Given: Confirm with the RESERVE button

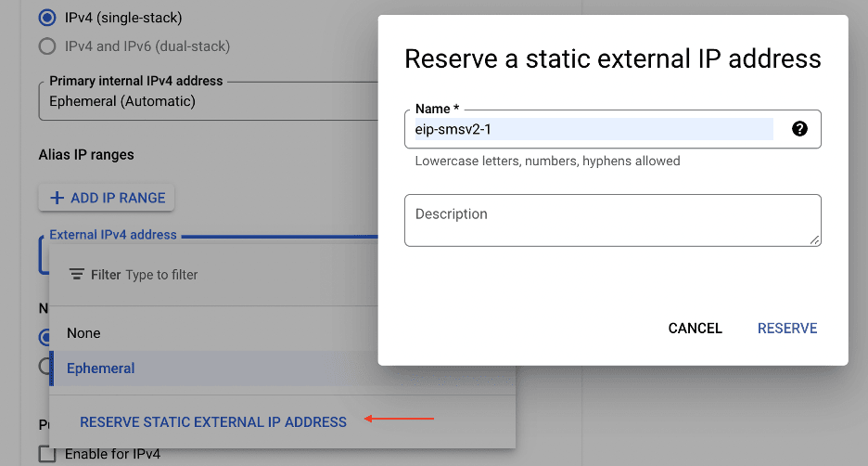Looking at the screenshot, I should pyautogui.click(x=787, y=328).
